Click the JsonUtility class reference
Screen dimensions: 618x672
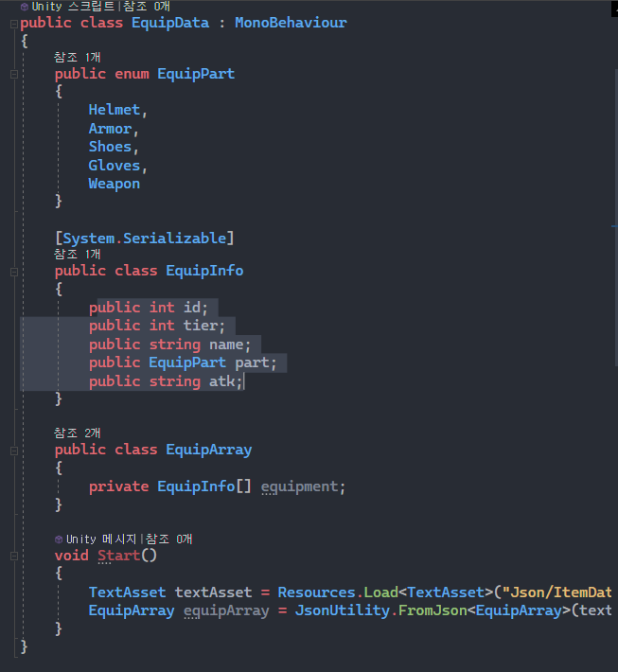[342, 610]
